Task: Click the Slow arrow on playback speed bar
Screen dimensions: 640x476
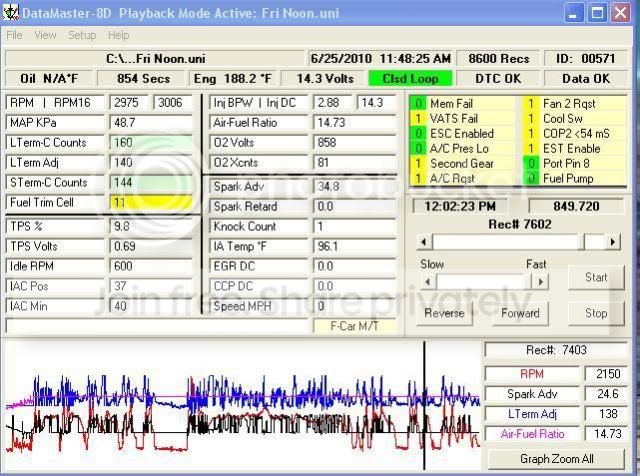Action: click(425, 282)
